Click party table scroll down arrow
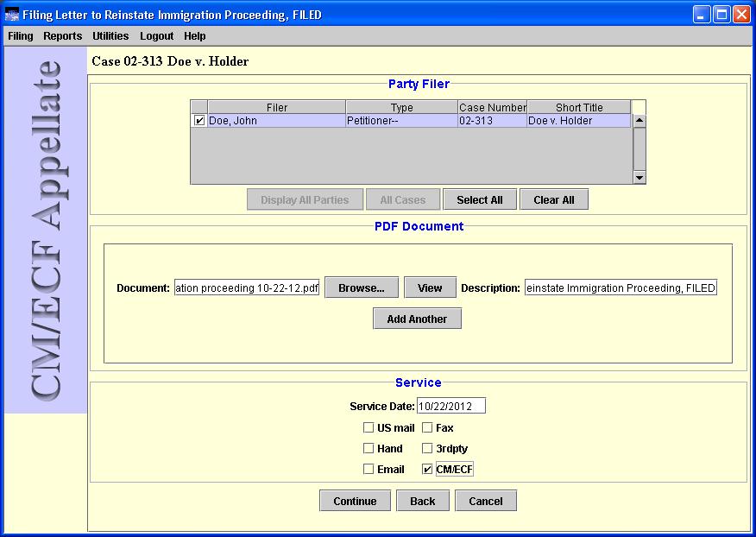 click(639, 178)
